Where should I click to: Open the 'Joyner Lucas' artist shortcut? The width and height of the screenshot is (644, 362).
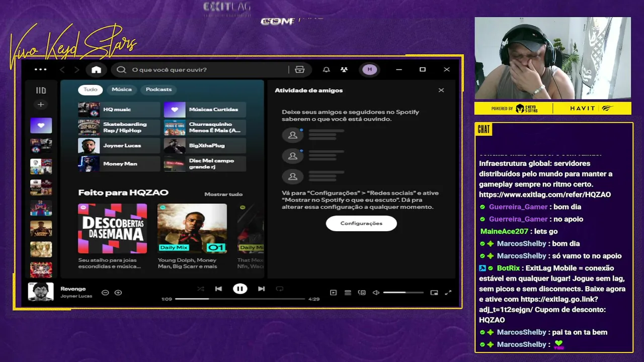119,146
